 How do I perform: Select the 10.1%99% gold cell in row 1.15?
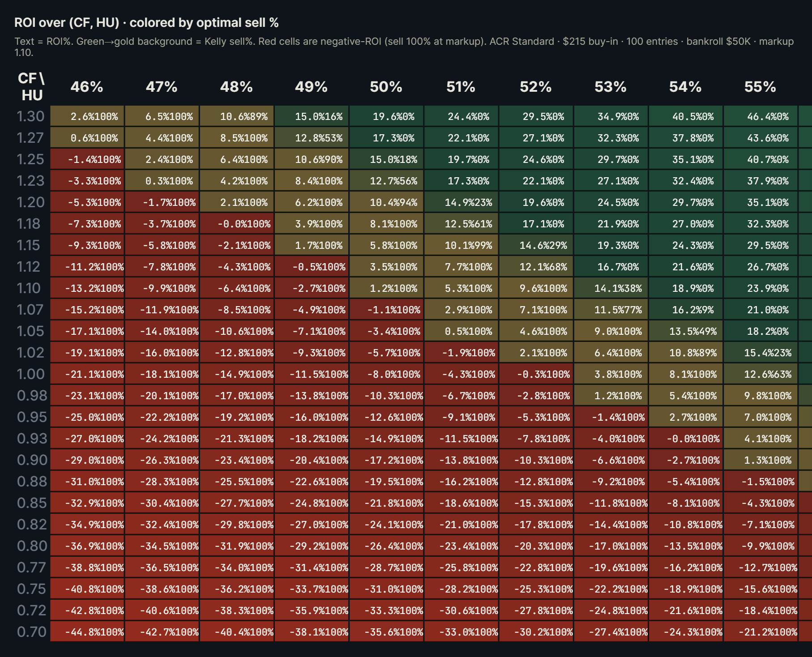click(x=462, y=245)
